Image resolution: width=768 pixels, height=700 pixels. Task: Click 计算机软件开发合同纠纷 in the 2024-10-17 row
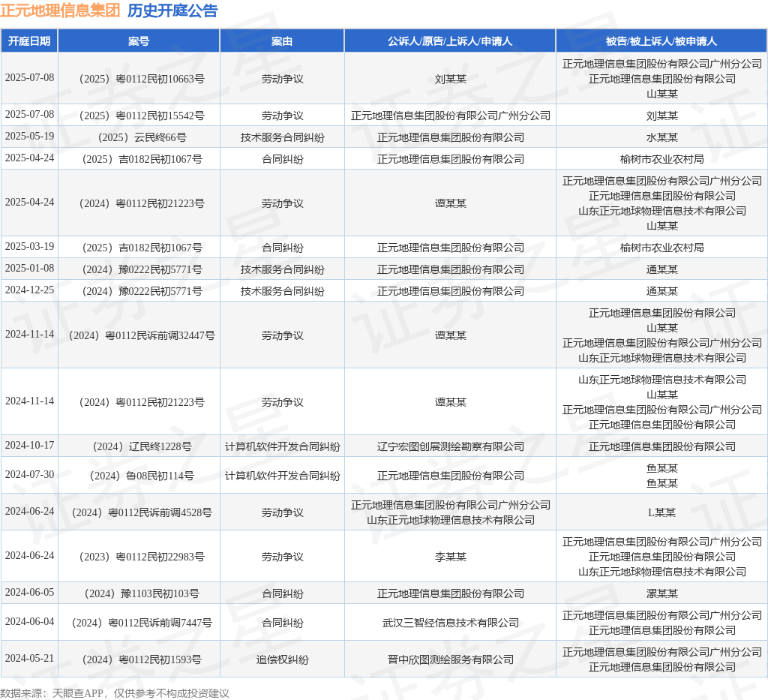pyautogui.click(x=282, y=446)
